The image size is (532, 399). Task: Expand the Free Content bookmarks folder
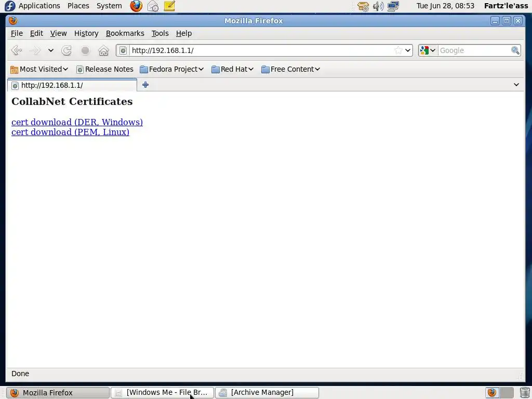pyautogui.click(x=290, y=69)
